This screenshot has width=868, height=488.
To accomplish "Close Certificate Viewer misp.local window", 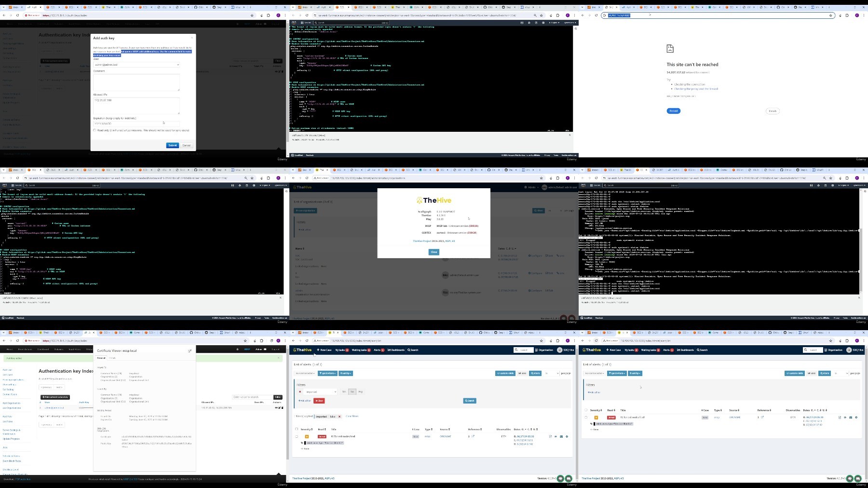I will 190,351.
